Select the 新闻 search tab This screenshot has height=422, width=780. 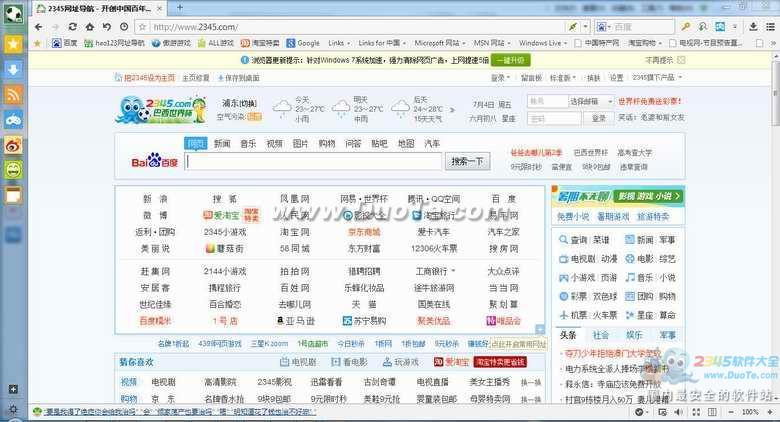(x=222, y=143)
